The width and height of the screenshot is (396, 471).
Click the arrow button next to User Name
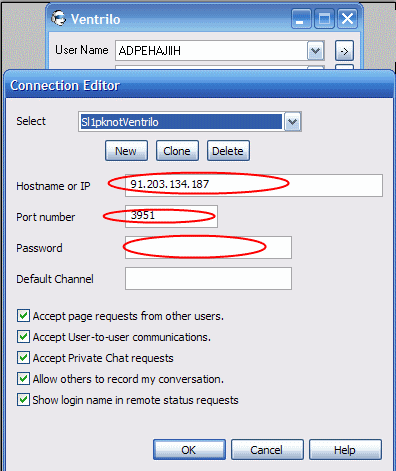tap(344, 51)
